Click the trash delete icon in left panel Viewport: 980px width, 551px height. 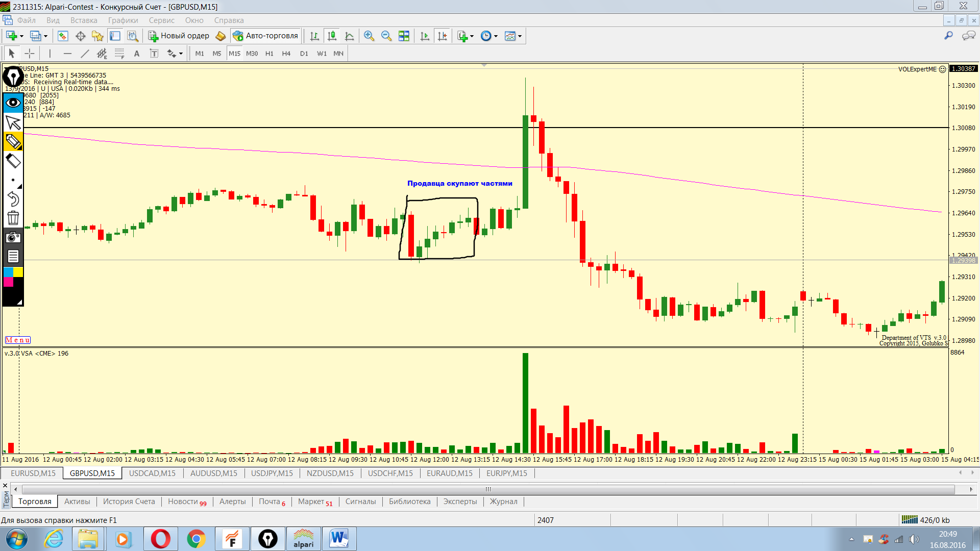pos(13,218)
